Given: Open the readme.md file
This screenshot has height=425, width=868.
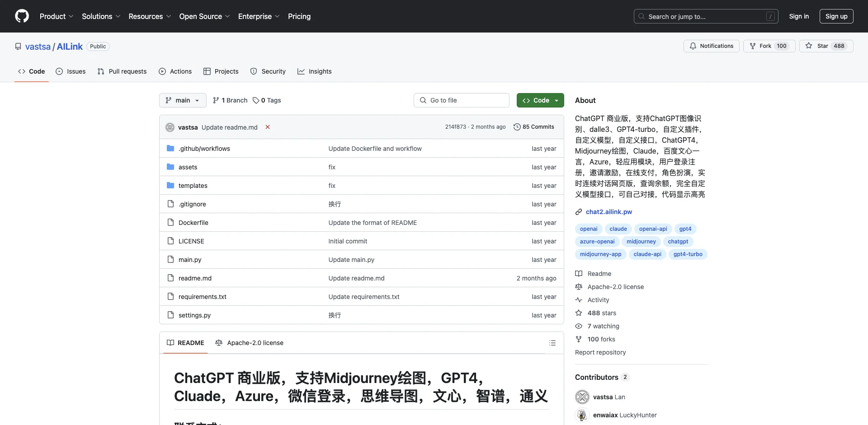Looking at the screenshot, I should point(195,278).
